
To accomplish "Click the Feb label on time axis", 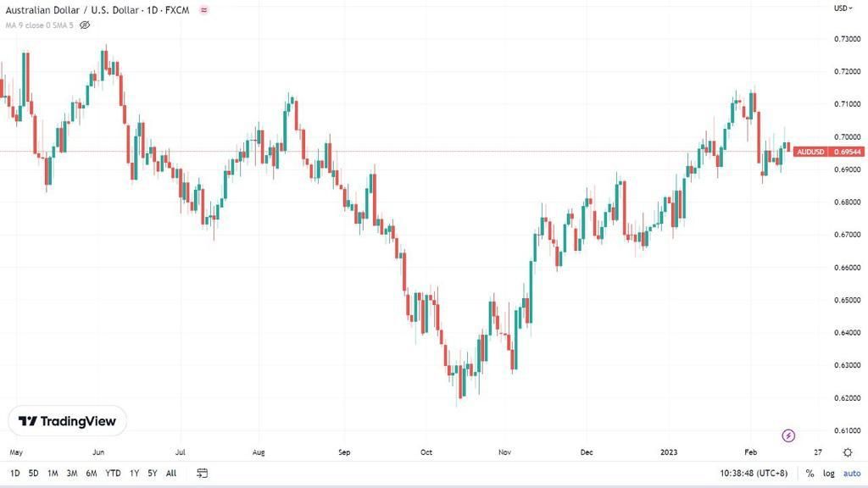I will (751, 452).
